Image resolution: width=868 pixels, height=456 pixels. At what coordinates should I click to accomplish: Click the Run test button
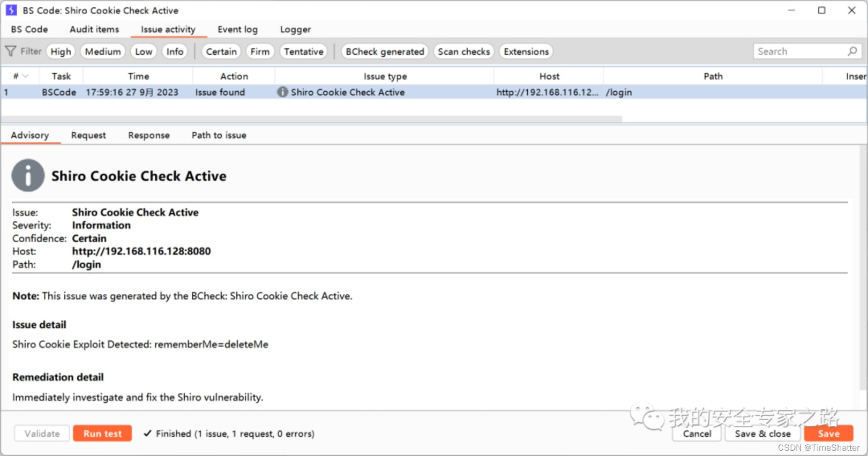coord(102,433)
